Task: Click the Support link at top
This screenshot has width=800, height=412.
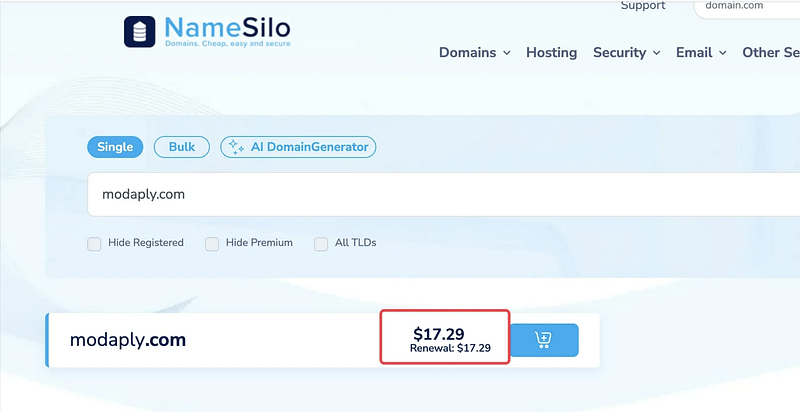Action: pyautogui.click(x=642, y=6)
